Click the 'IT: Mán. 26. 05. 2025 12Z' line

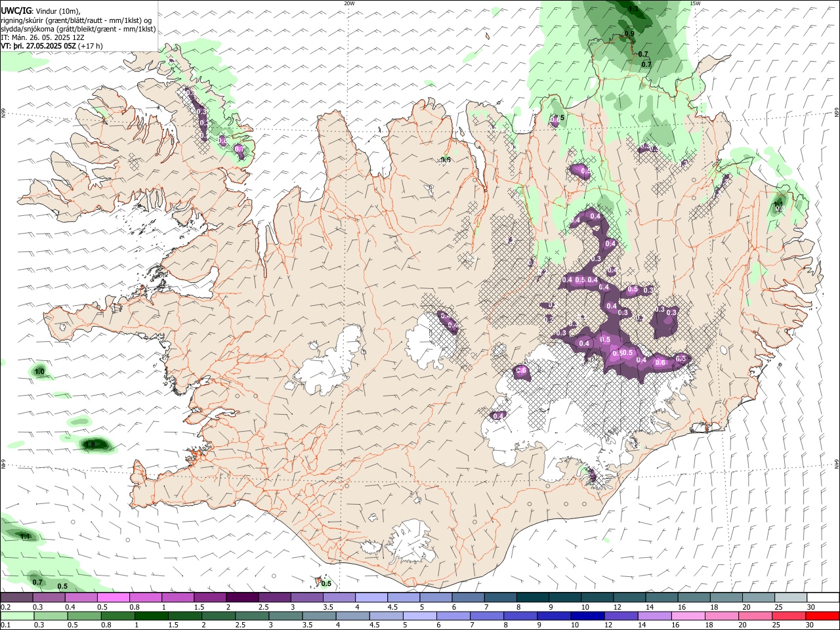pos(43,37)
